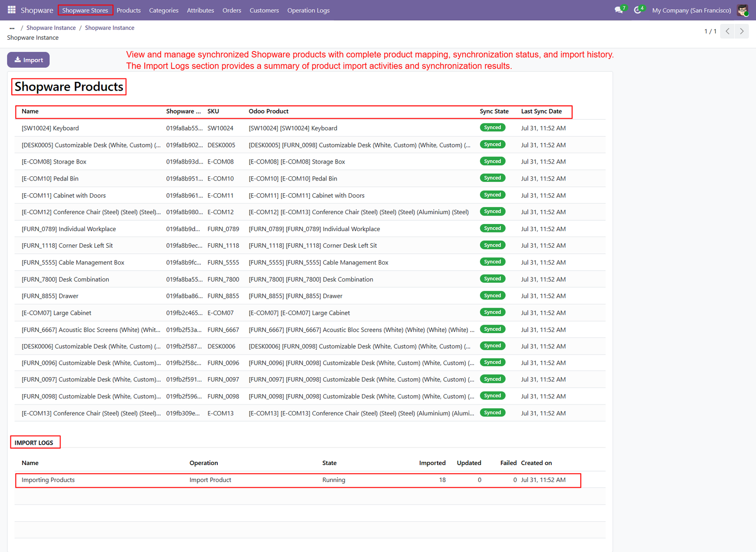Click the Synced badge for SW10024 Keyboard
Image resolution: width=756 pixels, height=552 pixels.
(x=492, y=128)
